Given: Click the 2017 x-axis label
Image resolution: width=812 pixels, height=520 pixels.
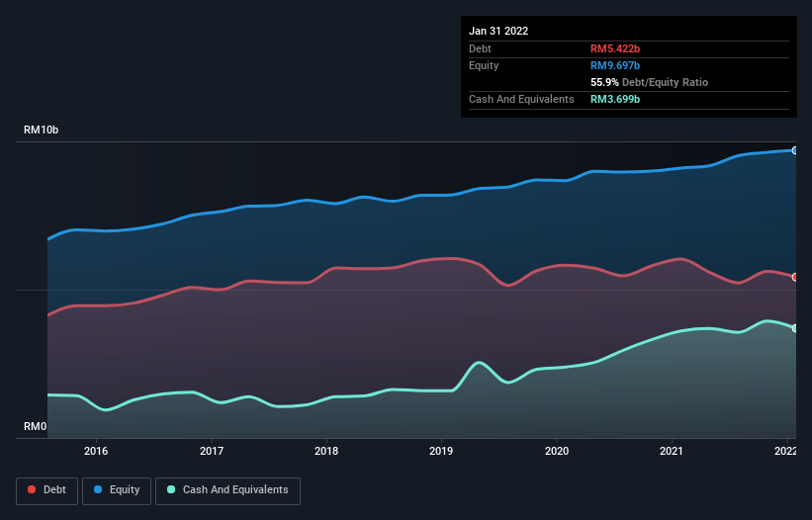Looking at the screenshot, I should pos(212,451).
